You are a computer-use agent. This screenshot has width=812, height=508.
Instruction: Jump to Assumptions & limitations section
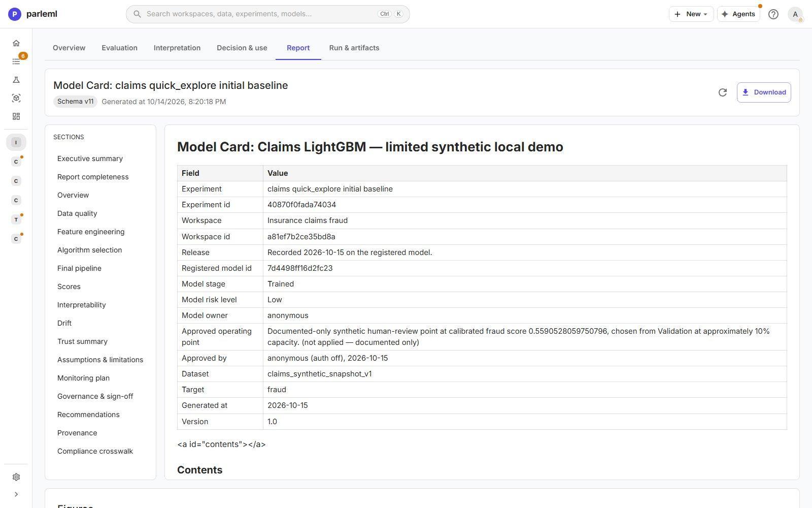click(x=100, y=360)
